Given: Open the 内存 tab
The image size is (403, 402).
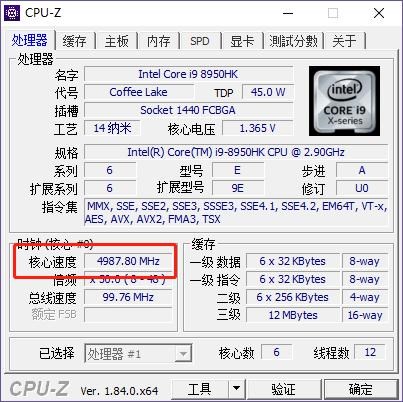Looking at the screenshot, I should click(159, 41).
